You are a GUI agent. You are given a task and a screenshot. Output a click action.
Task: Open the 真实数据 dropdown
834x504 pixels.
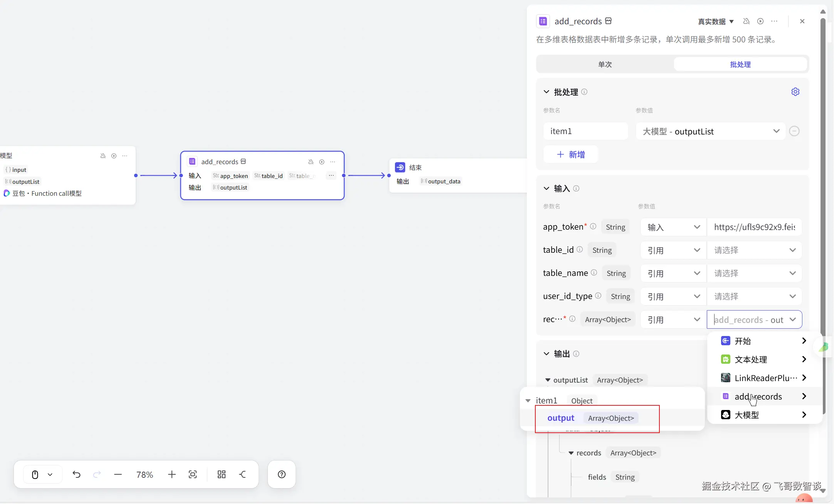coord(716,22)
